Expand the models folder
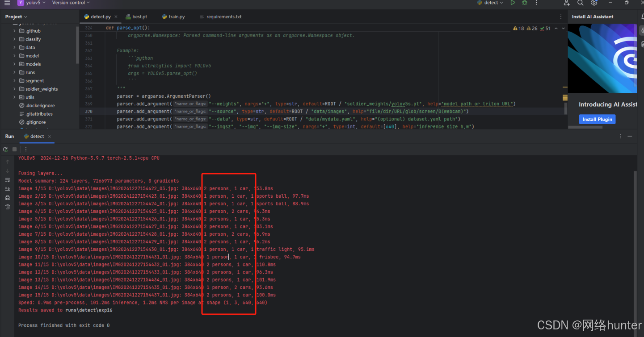This screenshot has width=644, height=337. tap(15, 64)
